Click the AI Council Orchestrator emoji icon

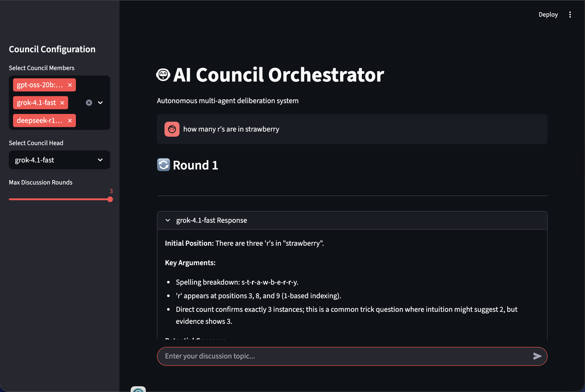point(163,75)
